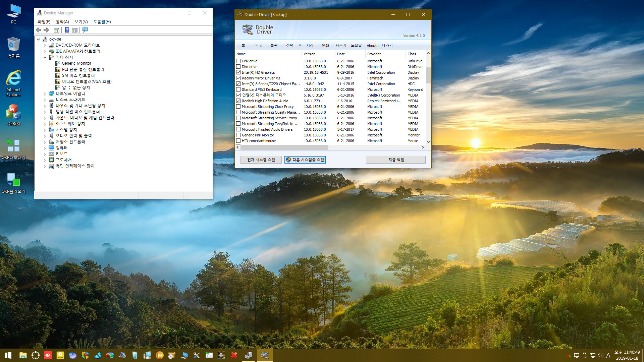Open 도움말(H) menu in Device Manager
Image resolution: width=644 pixels, height=362 pixels.
102,22
